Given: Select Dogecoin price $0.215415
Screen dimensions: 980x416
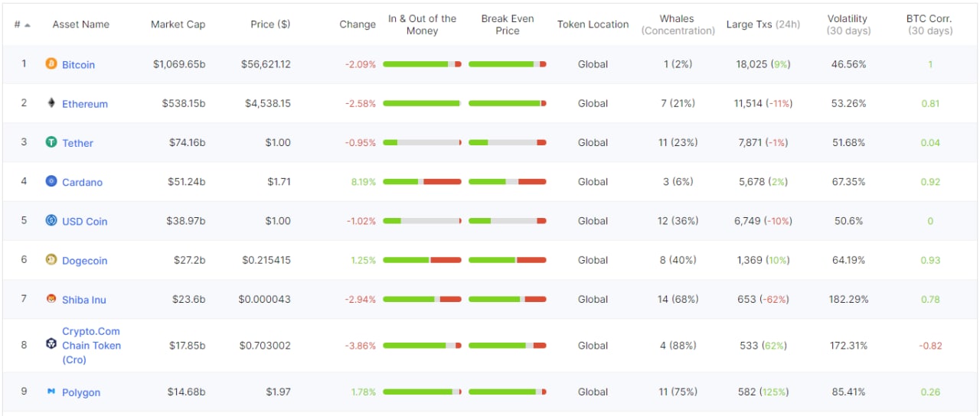Looking at the screenshot, I should click(266, 260).
